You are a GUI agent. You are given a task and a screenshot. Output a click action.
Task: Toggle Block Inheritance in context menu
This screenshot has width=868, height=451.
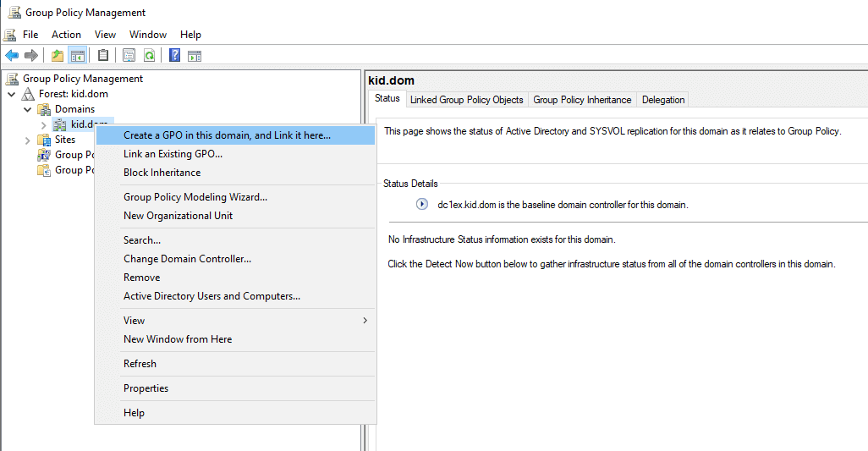coord(162,173)
